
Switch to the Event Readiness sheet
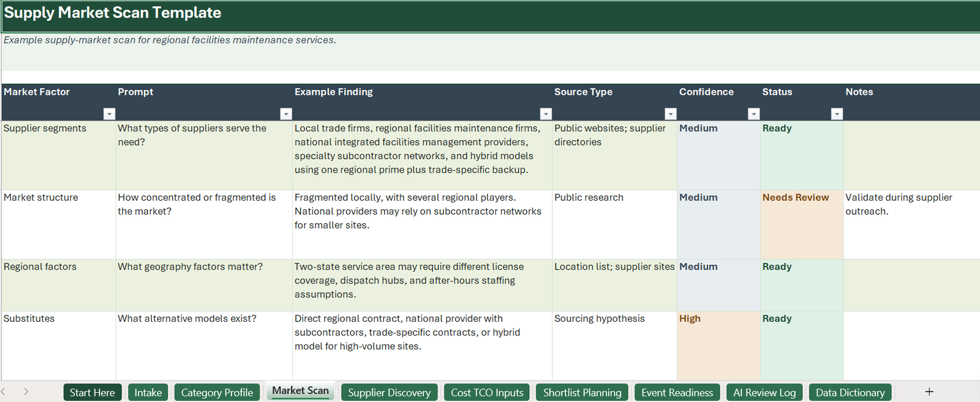(x=677, y=392)
